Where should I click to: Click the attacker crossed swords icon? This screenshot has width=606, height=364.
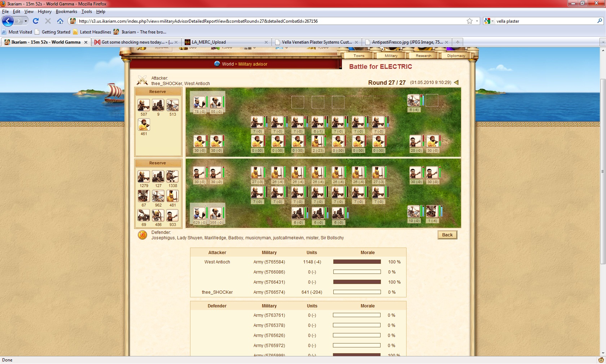point(142,80)
